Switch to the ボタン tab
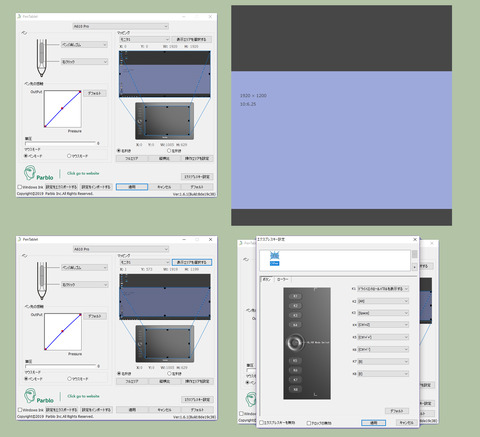480x437 pixels. [x=267, y=279]
